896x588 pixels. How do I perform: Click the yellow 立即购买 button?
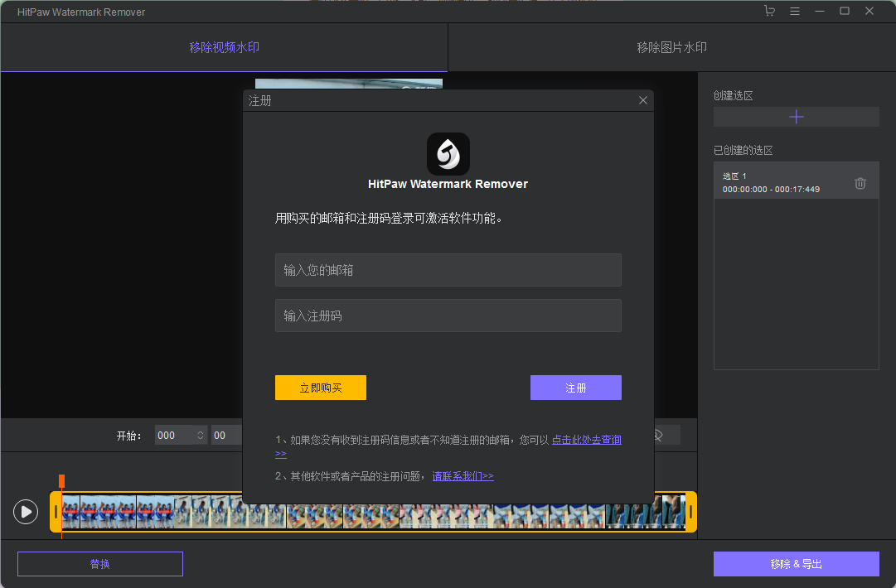[x=321, y=388]
